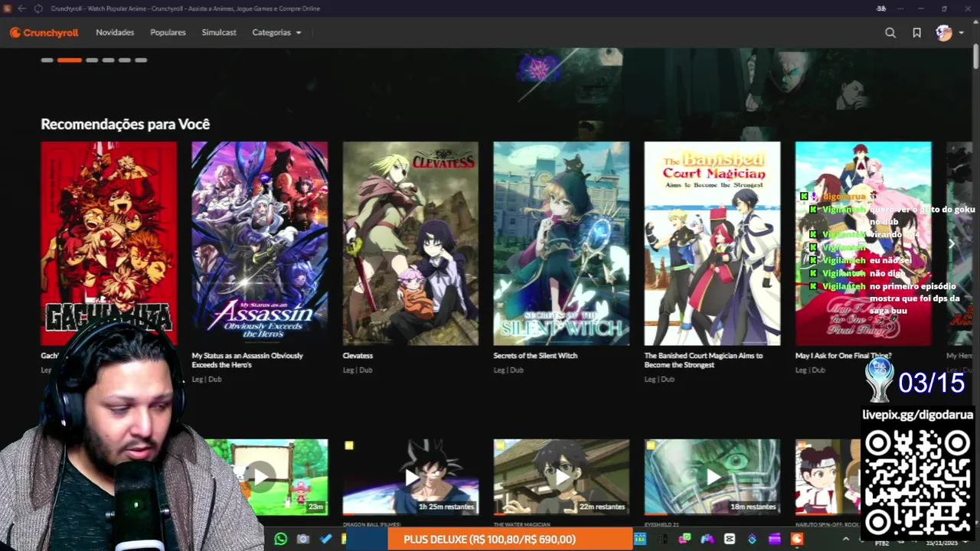Open the camera app in the taskbar
The height and width of the screenshot is (551, 980).
pyautogui.click(x=303, y=540)
